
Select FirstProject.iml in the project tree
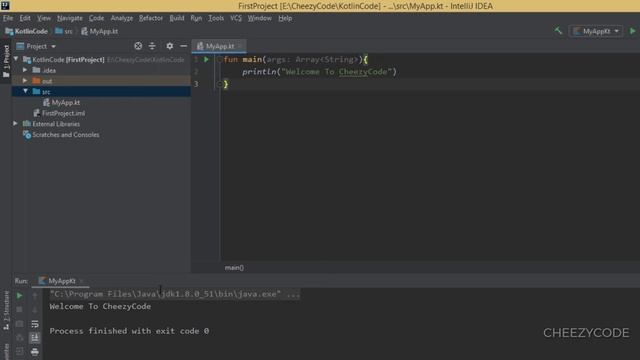pyautogui.click(x=59, y=113)
